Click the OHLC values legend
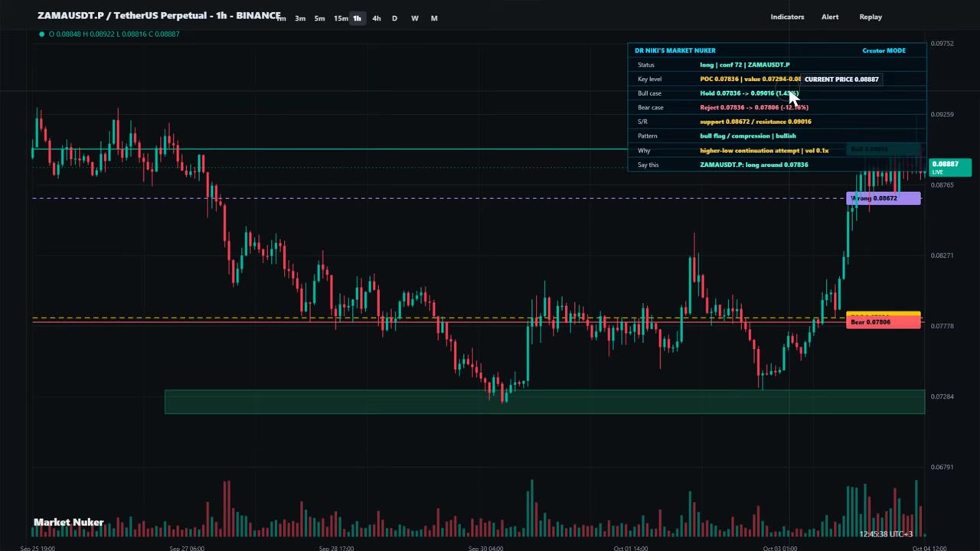This screenshot has height=551, width=980. point(114,34)
